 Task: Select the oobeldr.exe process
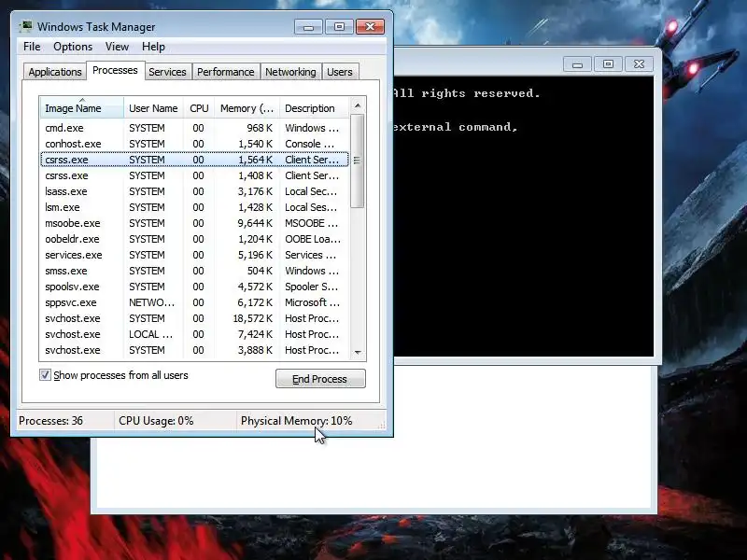click(194, 239)
